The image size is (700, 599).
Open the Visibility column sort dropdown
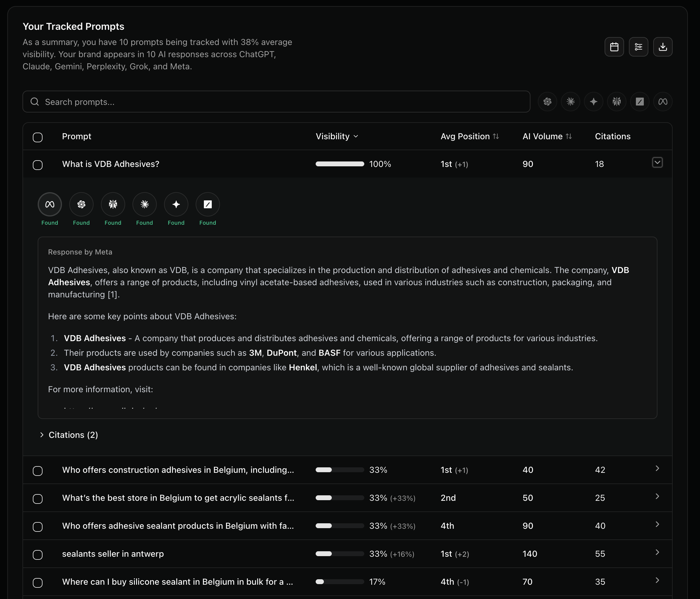[x=337, y=136]
